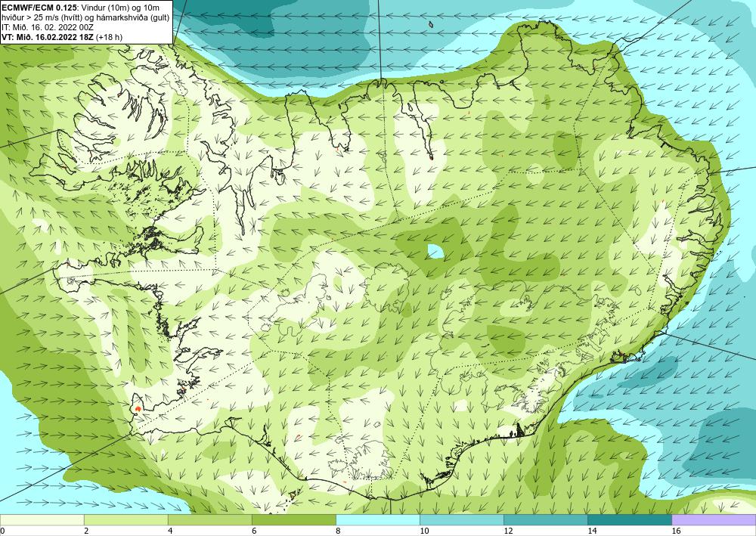Click the small light cyan spot in central highlands

[x=435, y=251]
